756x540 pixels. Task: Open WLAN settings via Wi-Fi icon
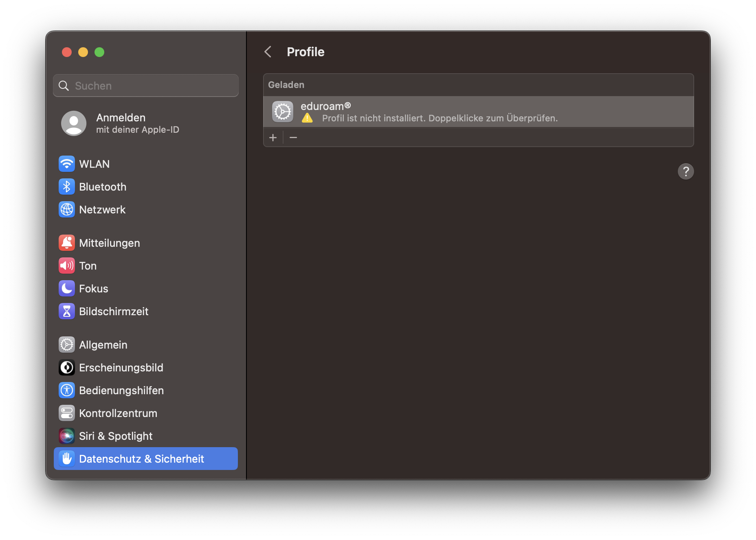(67, 164)
